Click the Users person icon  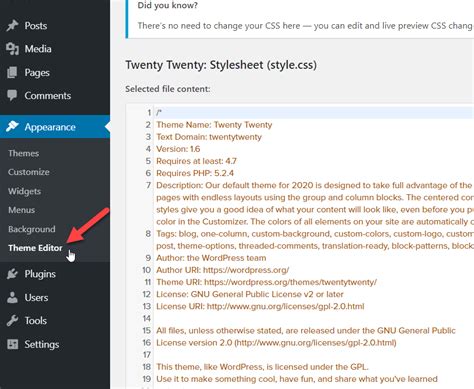click(x=12, y=297)
